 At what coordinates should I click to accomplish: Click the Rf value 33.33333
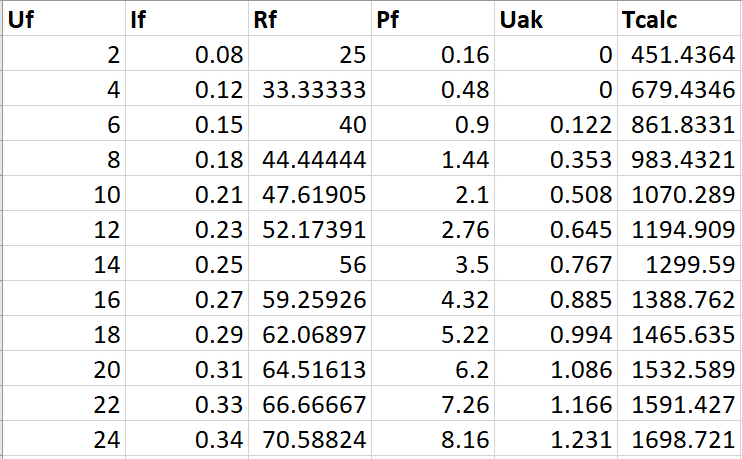point(309,90)
